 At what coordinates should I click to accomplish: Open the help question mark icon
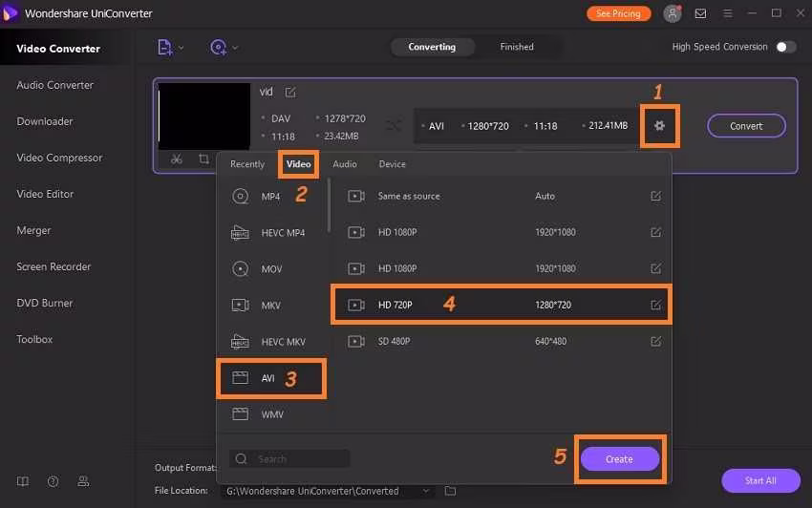53,481
